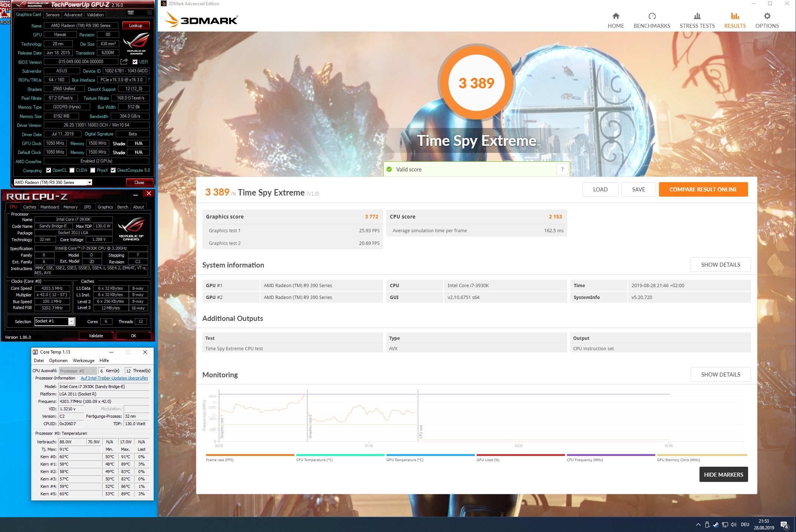The width and height of the screenshot is (796, 532).
Task: Click CPU test marker in monitoring chart
Action: (421, 431)
